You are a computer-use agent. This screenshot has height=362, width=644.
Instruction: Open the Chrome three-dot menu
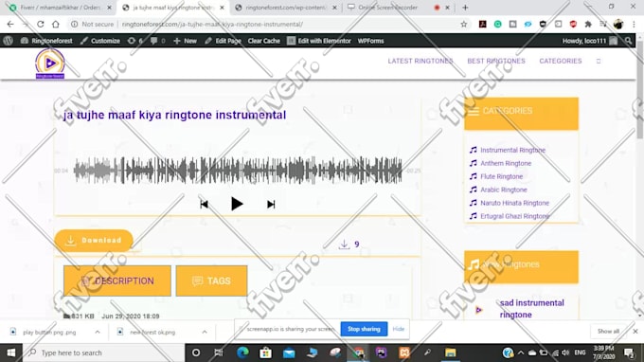tap(634, 25)
